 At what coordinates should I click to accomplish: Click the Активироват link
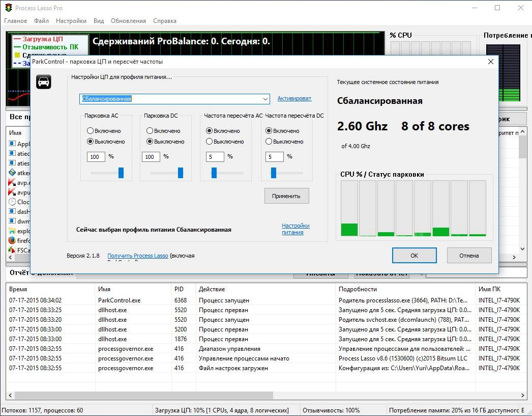click(294, 98)
